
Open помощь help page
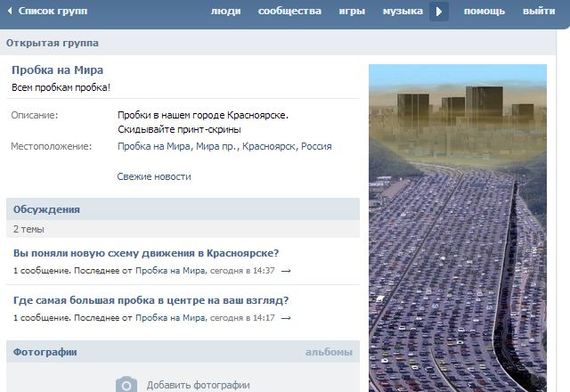click(x=484, y=12)
